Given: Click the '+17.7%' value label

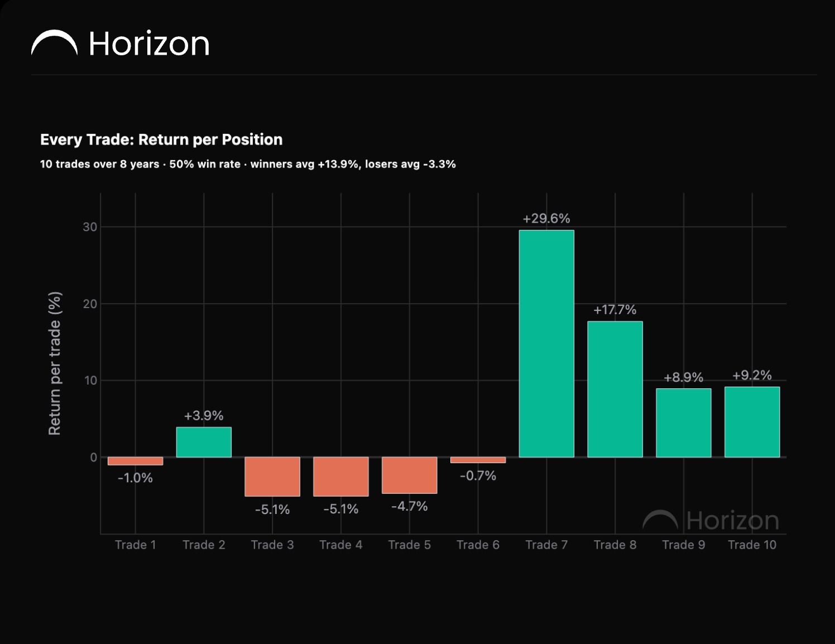Looking at the screenshot, I should [615, 310].
